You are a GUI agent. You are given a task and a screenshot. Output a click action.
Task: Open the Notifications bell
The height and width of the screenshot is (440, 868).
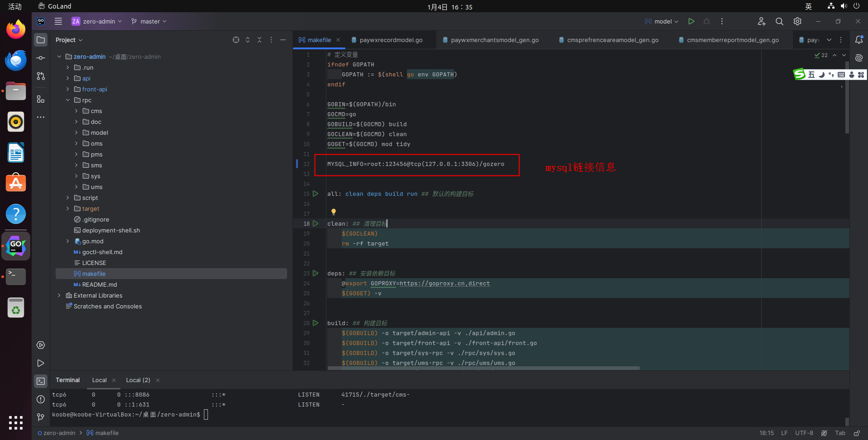(859, 40)
